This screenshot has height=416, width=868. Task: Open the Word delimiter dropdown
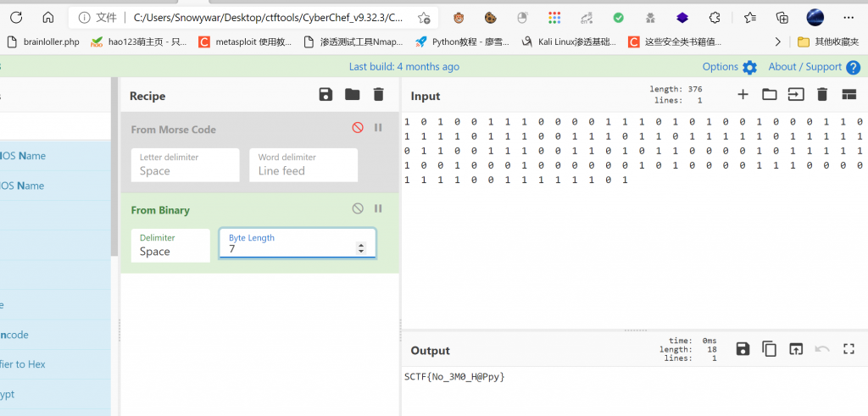303,165
